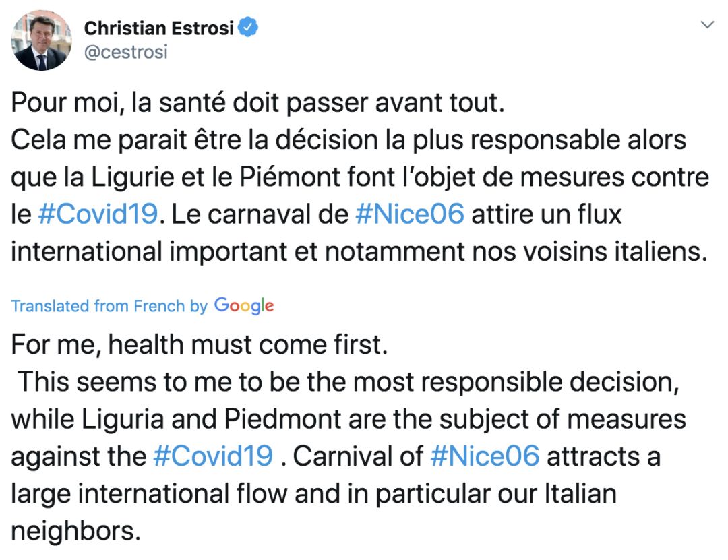Expand the tweet options chevron menu
728x560 pixels.
click(707, 25)
